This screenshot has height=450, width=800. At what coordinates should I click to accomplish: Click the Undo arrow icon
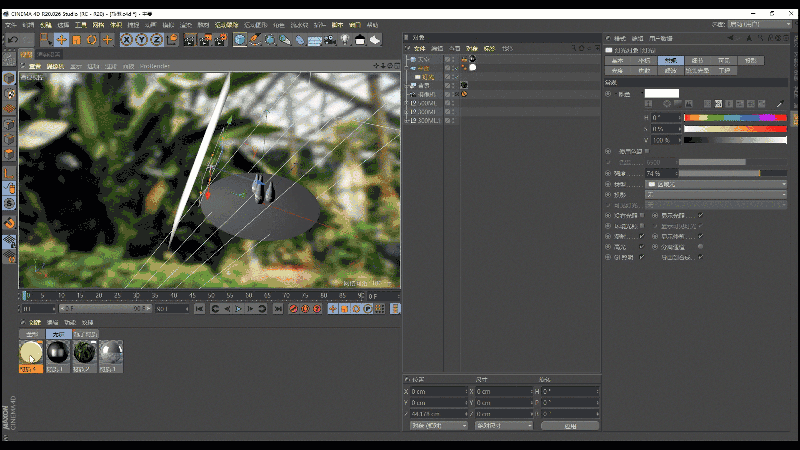12,40
